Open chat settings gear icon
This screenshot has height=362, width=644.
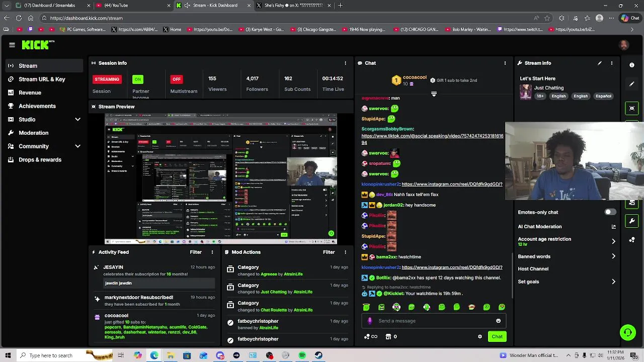(480, 336)
